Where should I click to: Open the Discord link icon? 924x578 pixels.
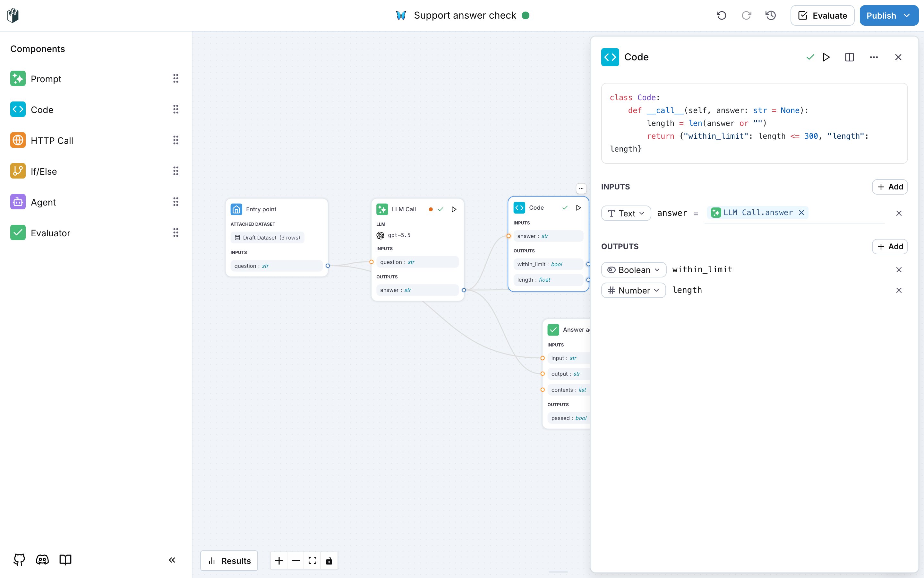tap(42, 560)
